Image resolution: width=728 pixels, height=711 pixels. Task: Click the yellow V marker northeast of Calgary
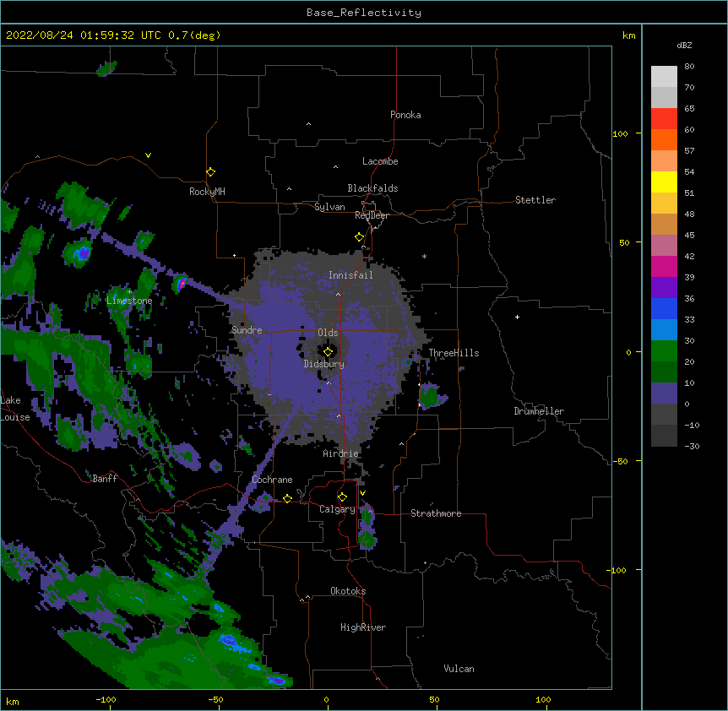point(362,493)
